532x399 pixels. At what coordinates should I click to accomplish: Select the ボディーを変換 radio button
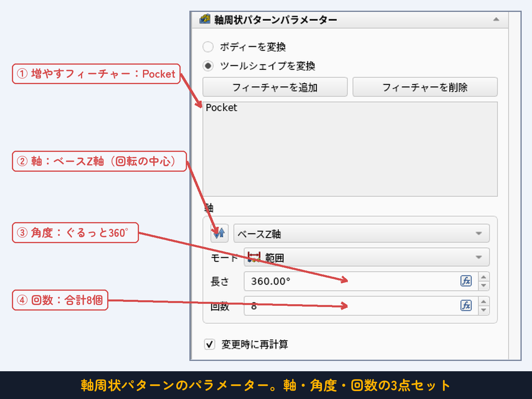(x=208, y=47)
